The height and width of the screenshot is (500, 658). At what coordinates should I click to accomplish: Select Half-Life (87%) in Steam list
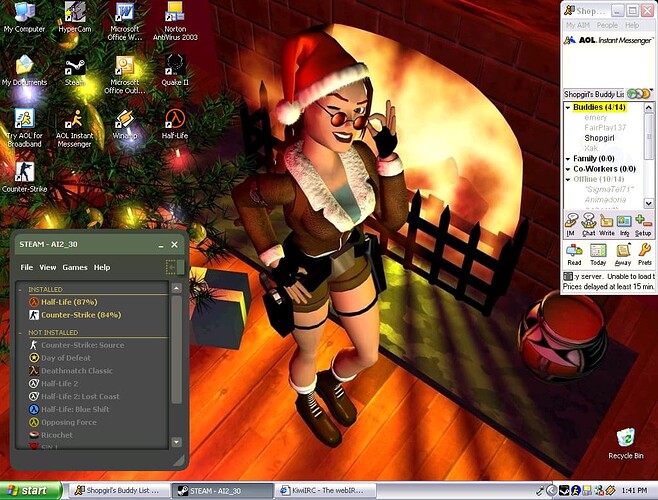tap(92, 302)
